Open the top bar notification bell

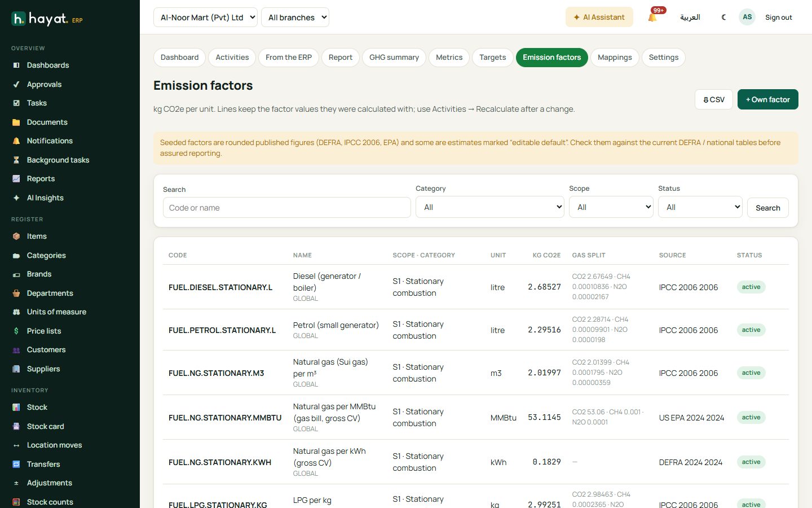click(x=652, y=17)
